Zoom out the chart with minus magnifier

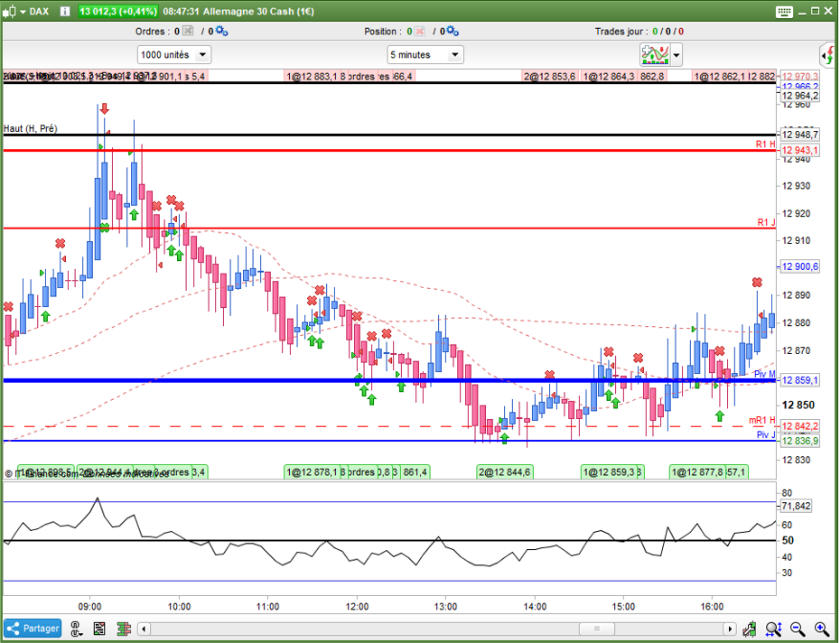tap(798, 629)
